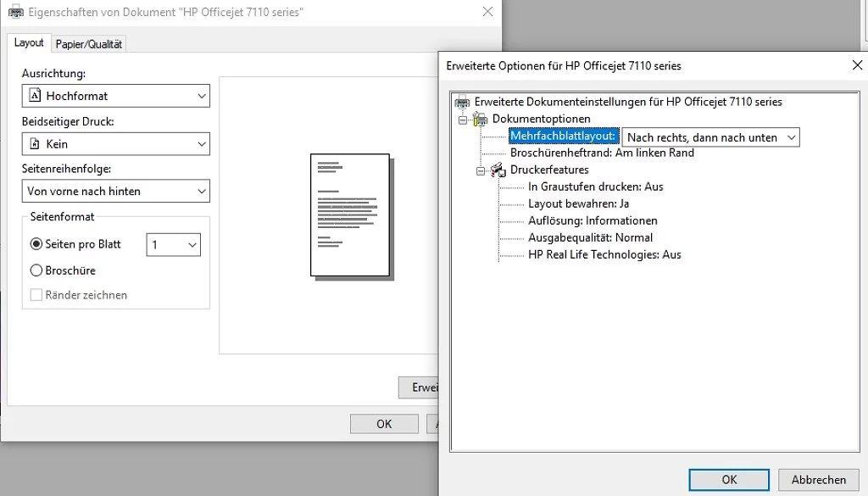Open the Mehrfachblattlayout dropdown
The width and height of the screenshot is (868, 496).
pos(711,137)
